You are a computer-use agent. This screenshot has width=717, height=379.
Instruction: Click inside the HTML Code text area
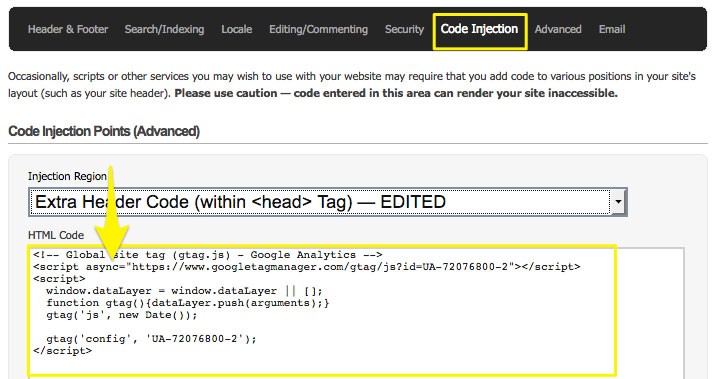[356, 313]
